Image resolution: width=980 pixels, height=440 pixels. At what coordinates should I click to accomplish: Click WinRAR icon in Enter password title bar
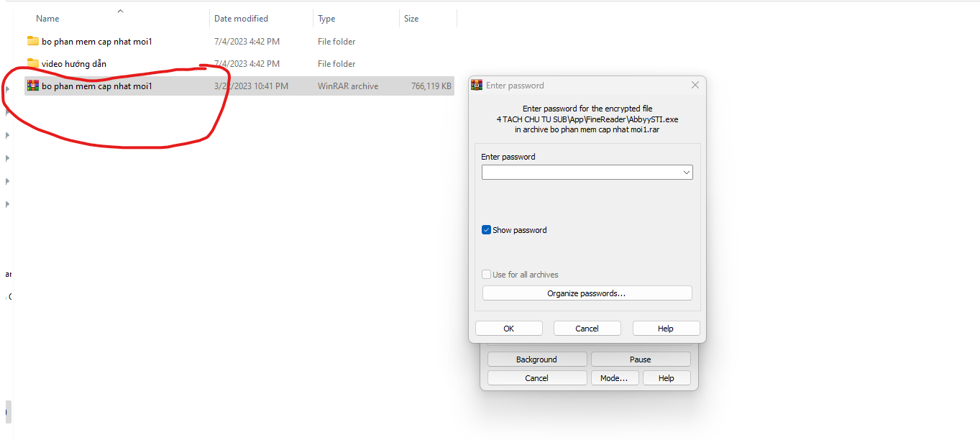(x=477, y=85)
